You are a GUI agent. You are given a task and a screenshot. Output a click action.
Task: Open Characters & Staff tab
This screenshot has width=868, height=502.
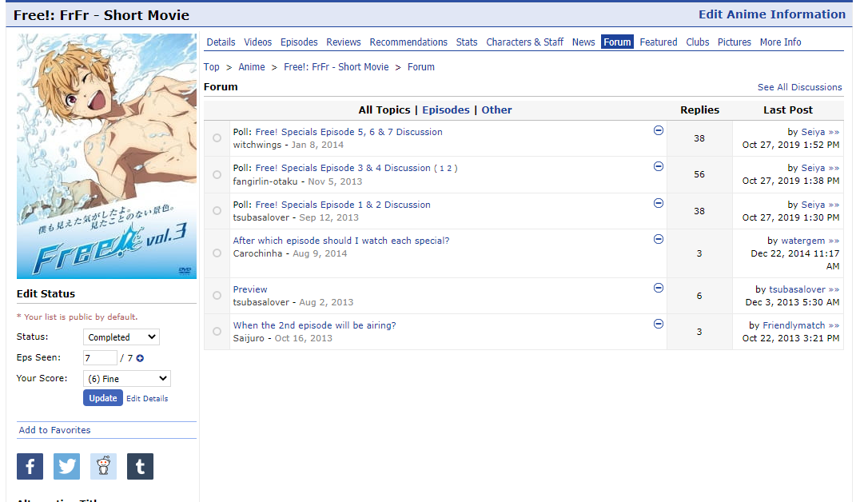click(x=525, y=42)
